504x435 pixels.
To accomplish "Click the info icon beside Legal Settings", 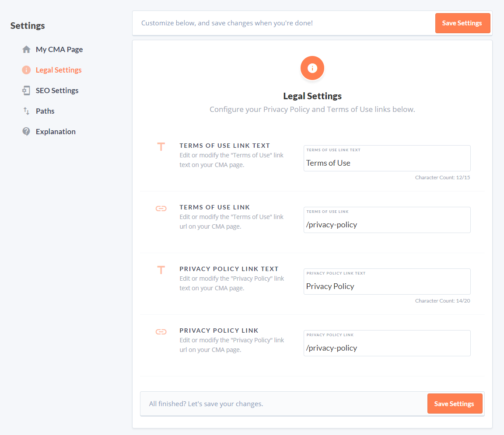I will 26,70.
